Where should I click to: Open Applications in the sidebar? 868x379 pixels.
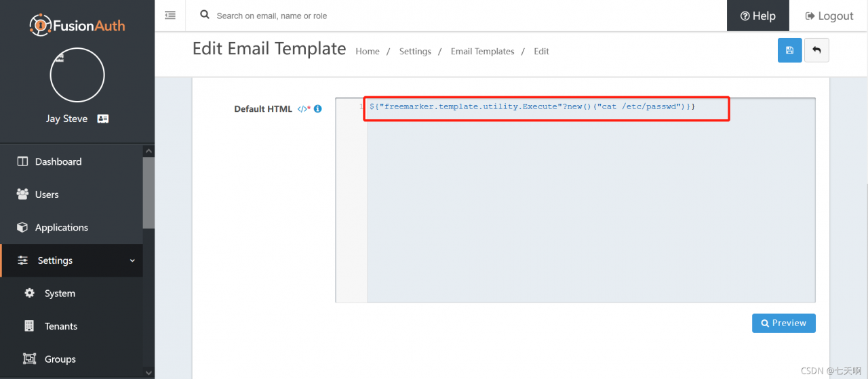click(x=71, y=227)
